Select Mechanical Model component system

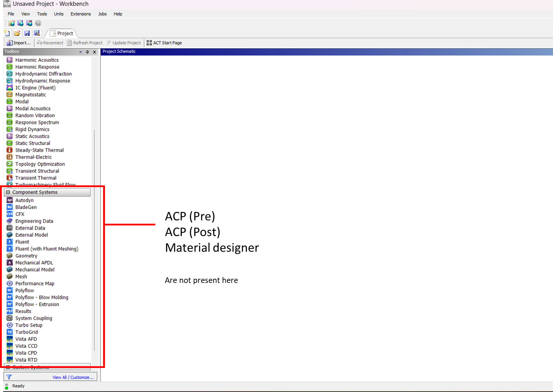[35, 270]
